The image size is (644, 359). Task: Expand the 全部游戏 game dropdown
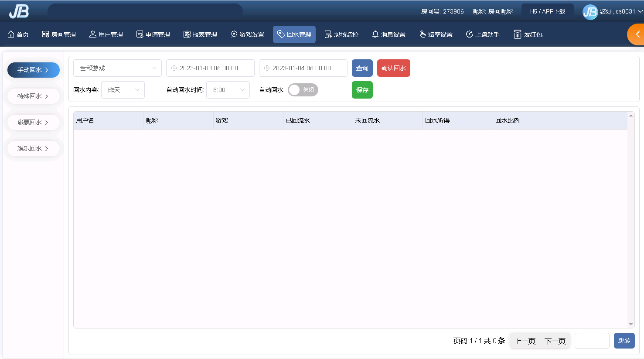117,68
